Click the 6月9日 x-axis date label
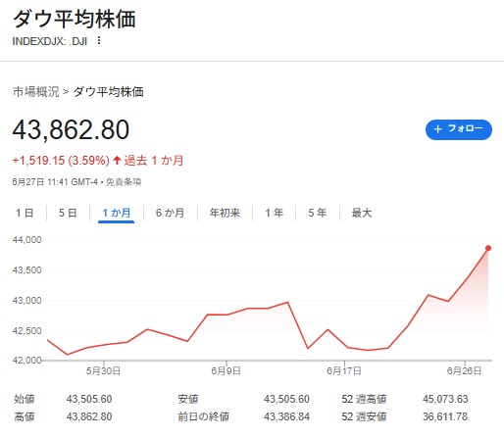 [x=226, y=371]
